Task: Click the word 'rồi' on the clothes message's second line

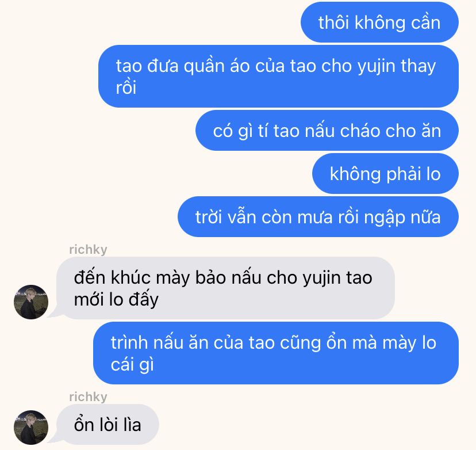Action: pos(126,87)
